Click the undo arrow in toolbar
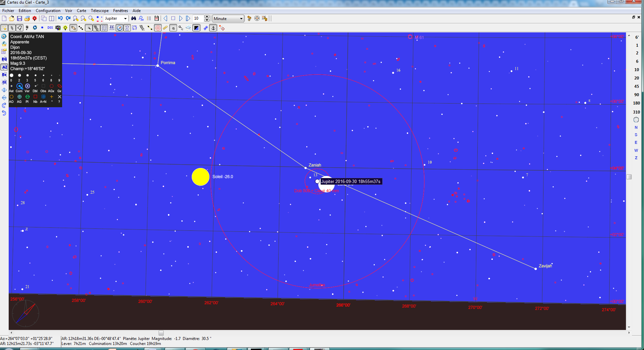The height and width of the screenshot is (350, 644). click(x=60, y=18)
